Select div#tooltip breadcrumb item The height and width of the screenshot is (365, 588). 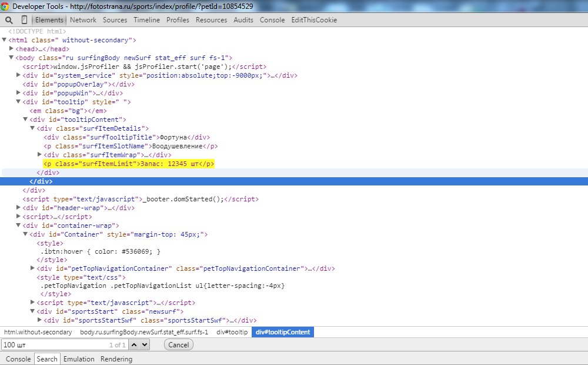(x=232, y=333)
